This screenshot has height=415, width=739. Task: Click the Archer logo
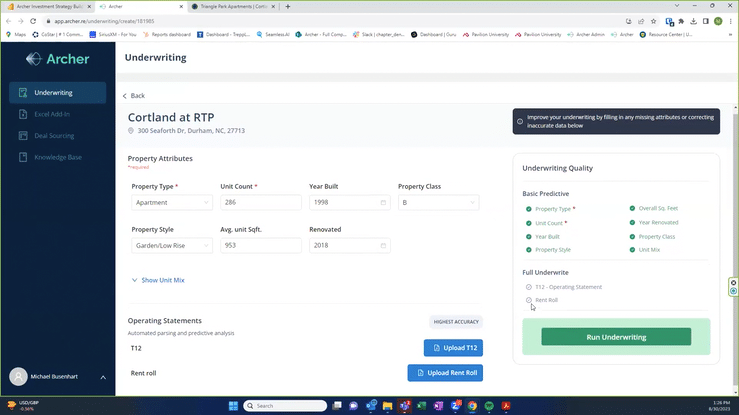(57, 59)
